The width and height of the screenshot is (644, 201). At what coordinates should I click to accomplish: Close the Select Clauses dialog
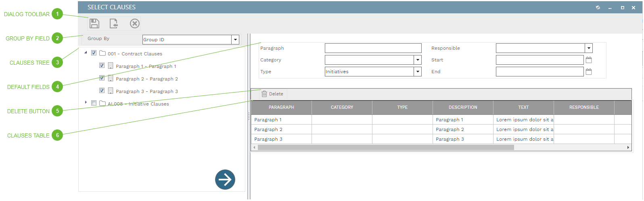[x=634, y=8]
